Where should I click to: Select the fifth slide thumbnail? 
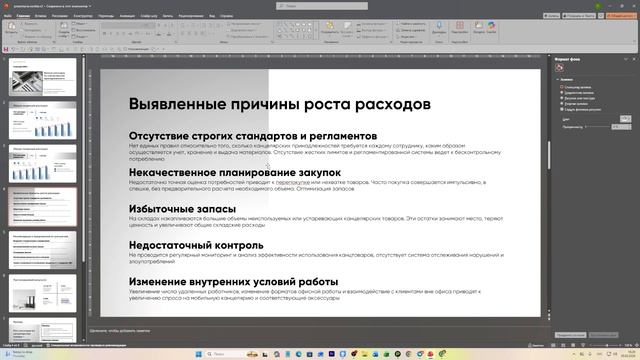click(x=42, y=250)
